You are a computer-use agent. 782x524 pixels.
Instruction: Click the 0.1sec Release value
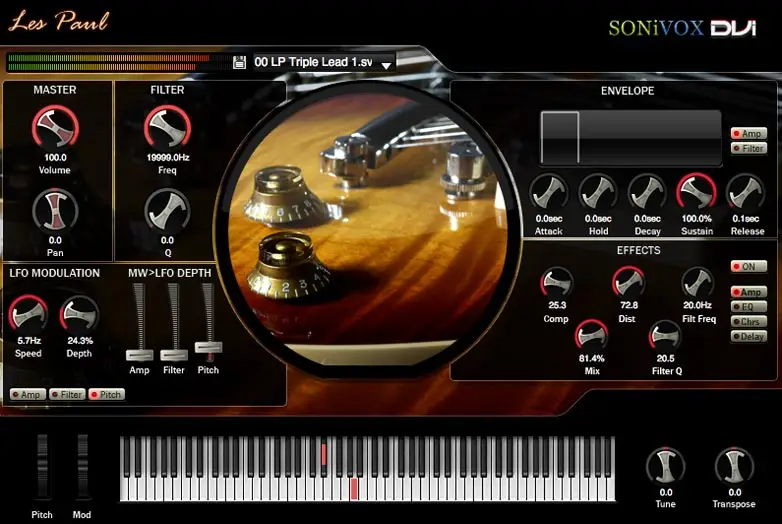[746, 219]
